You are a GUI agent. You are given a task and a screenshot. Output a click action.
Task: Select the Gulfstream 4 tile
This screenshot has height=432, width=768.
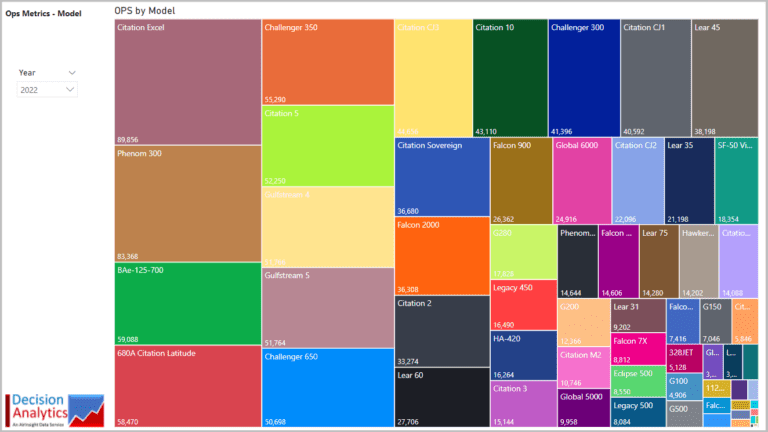click(328, 227)
